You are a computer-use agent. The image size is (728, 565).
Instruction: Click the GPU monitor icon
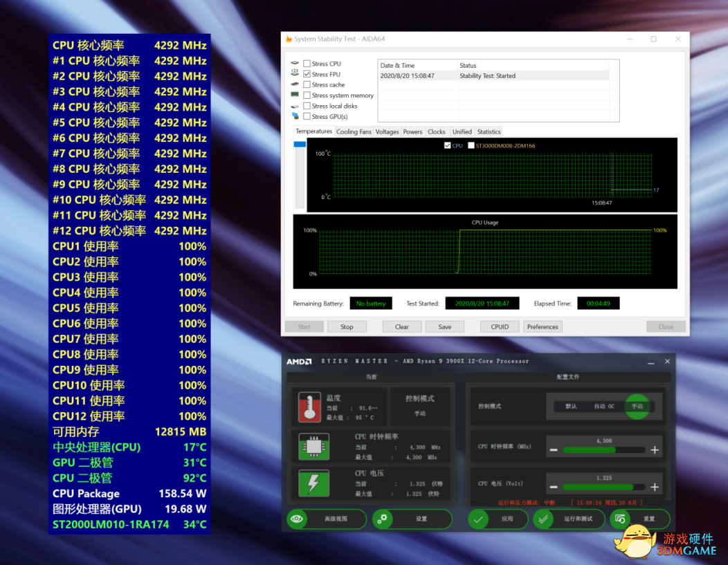[x=295, y=116]
